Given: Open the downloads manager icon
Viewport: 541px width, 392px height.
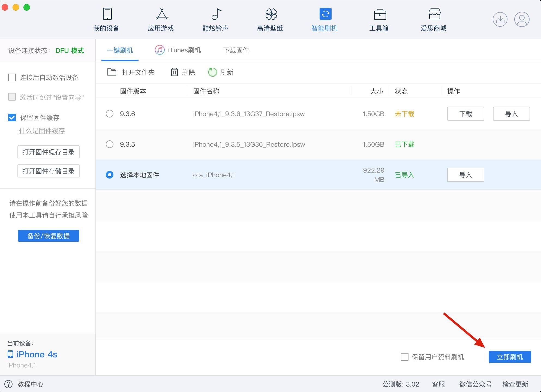Looking at the screenshot, I should [500, 19].
